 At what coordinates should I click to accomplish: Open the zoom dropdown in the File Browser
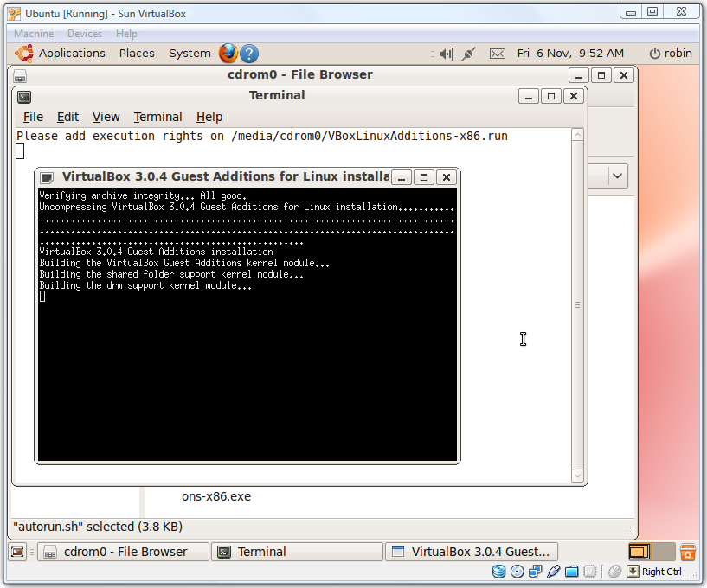click(x=616, y=176)
